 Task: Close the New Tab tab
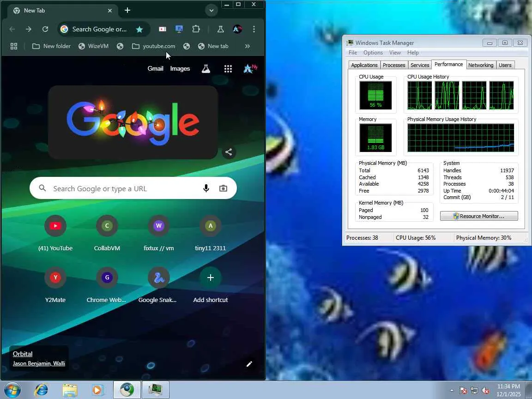(109, 11)
